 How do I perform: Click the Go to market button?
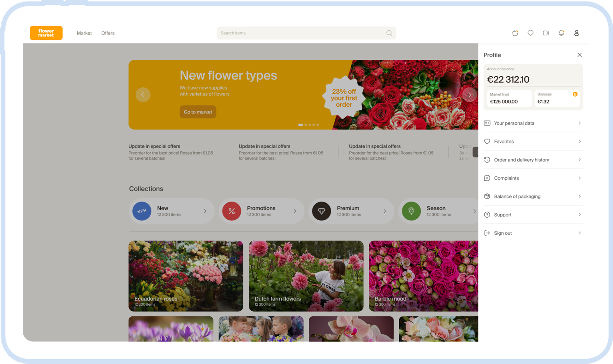coord(198,112)
